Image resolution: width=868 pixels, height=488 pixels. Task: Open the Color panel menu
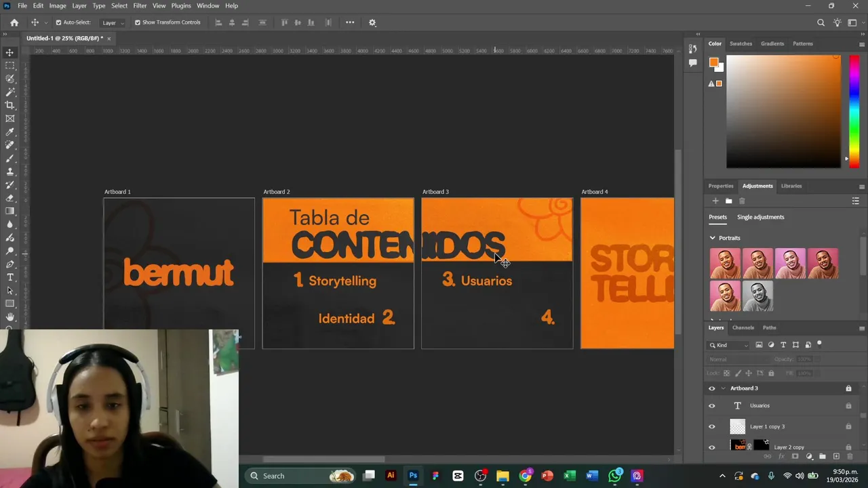862,44
